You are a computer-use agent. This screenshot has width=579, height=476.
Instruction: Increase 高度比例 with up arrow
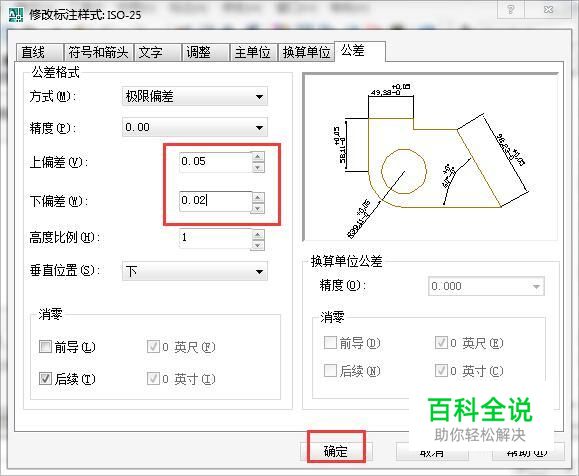tap(258, 234)
